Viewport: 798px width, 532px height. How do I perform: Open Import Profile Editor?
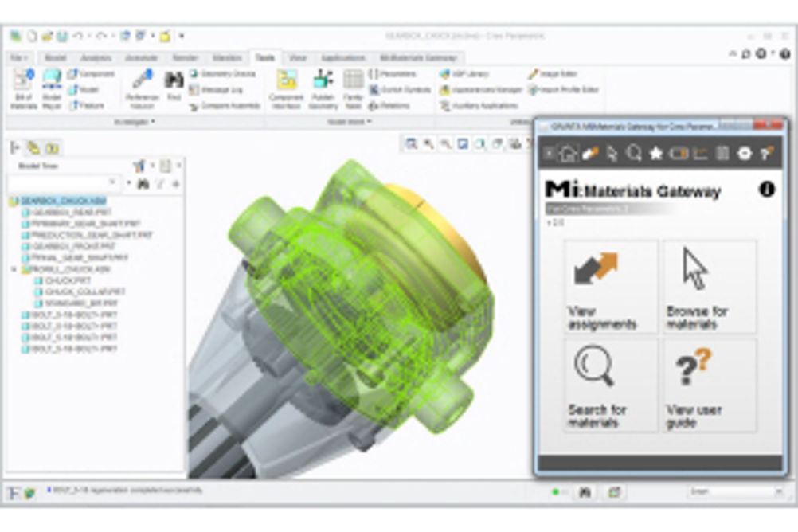click(563, 90)
